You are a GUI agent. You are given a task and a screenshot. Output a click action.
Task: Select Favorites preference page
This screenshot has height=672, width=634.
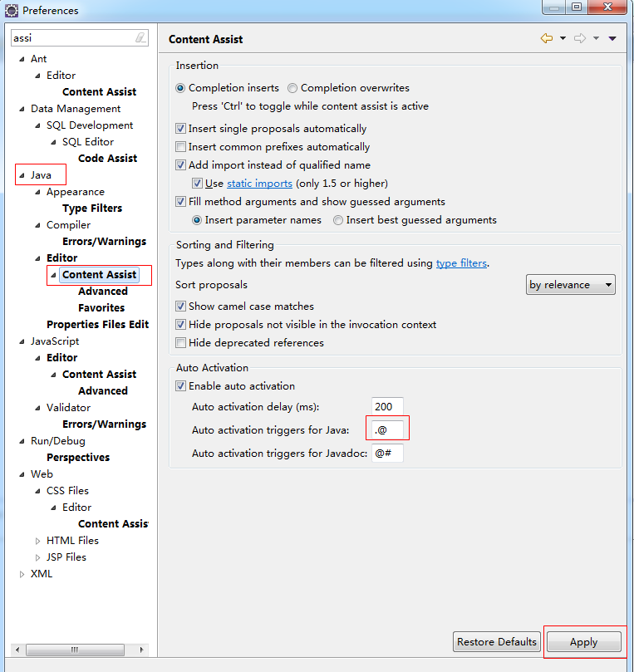(101, 307)
